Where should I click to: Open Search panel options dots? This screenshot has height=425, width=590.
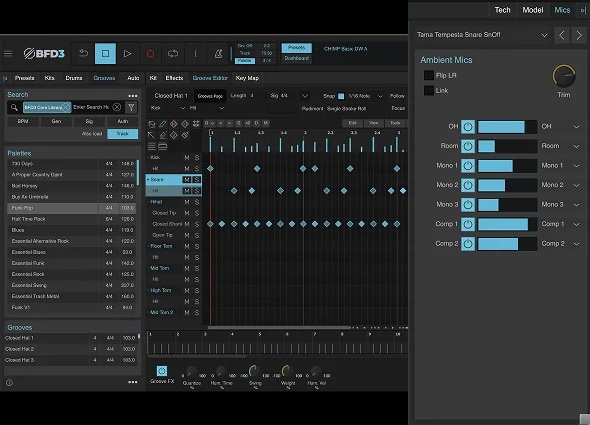(132, 96)
